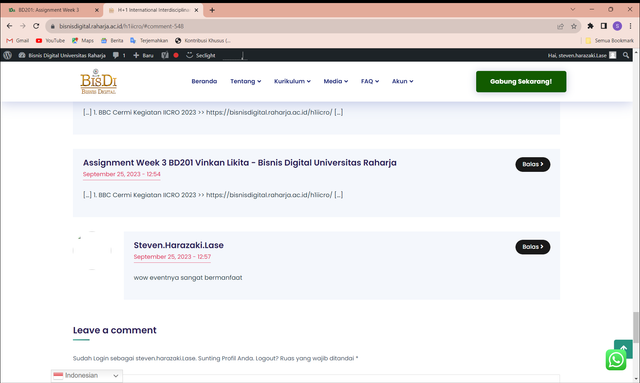Open the comments bubble in admin bar
Viewport: 640px width, 383px height.
(119, 55)
